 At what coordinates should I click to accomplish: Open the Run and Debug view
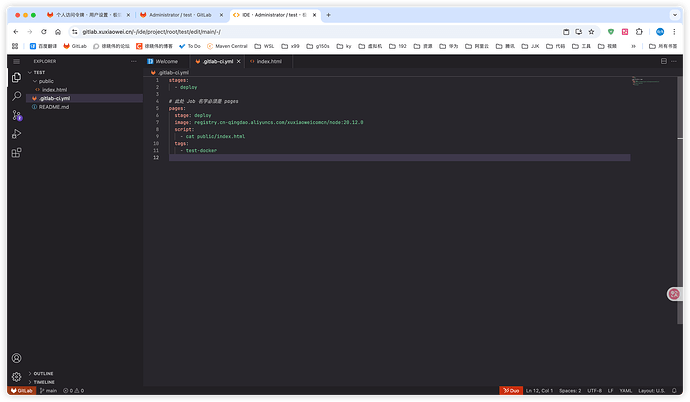point(16,134)
